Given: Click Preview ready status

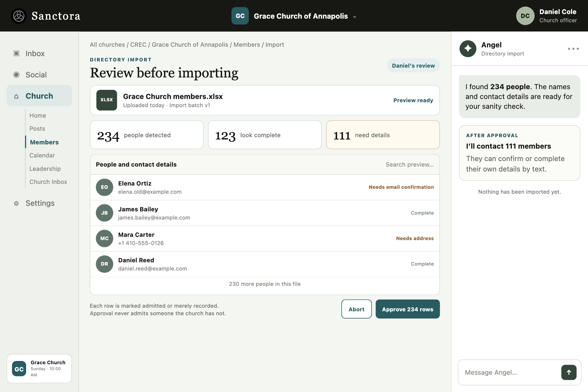Looking at the screenshot, I should 413,100.
